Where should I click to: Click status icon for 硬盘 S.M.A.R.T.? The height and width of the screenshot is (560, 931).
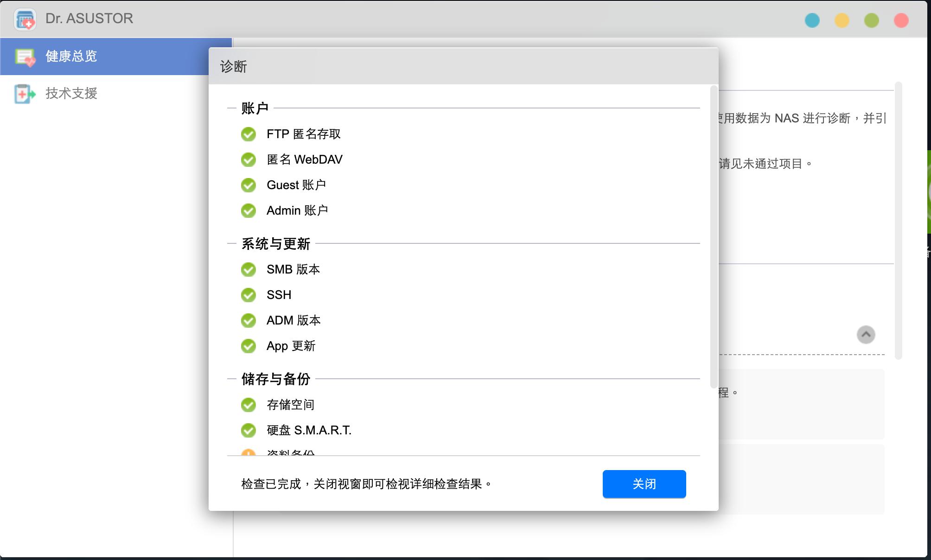(x=249, y=431)
